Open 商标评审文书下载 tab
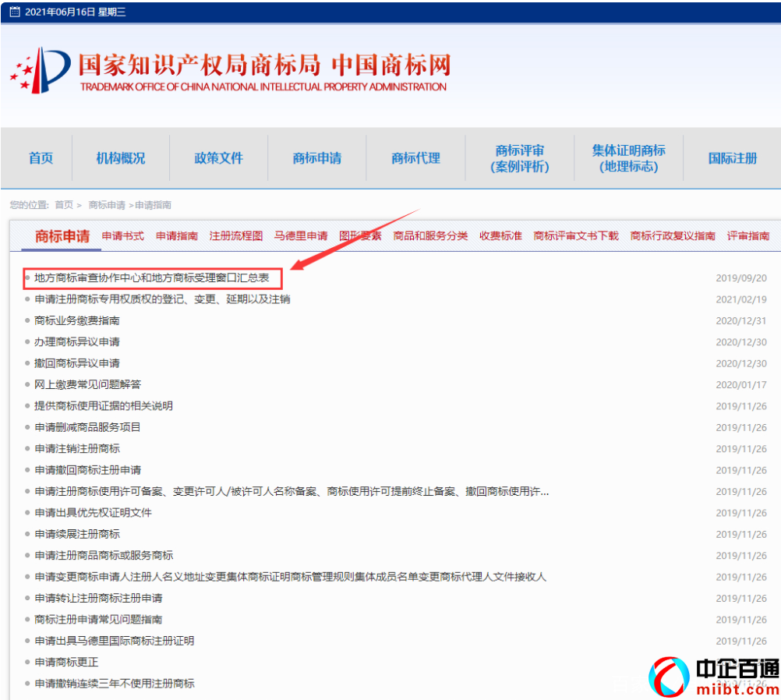This screenshot has height=700, width=781. click(576, 236)
